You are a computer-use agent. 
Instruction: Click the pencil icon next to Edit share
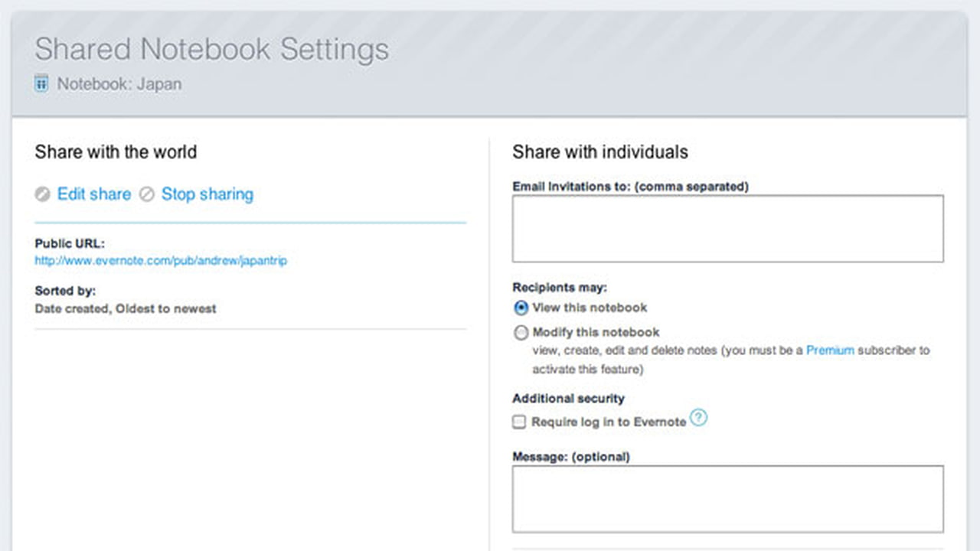point(43,194)
